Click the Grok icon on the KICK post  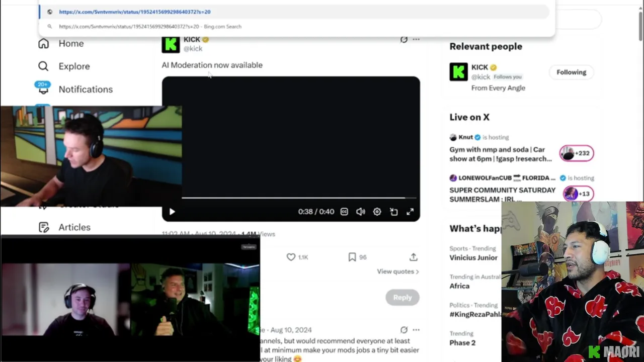pos(404,40)
